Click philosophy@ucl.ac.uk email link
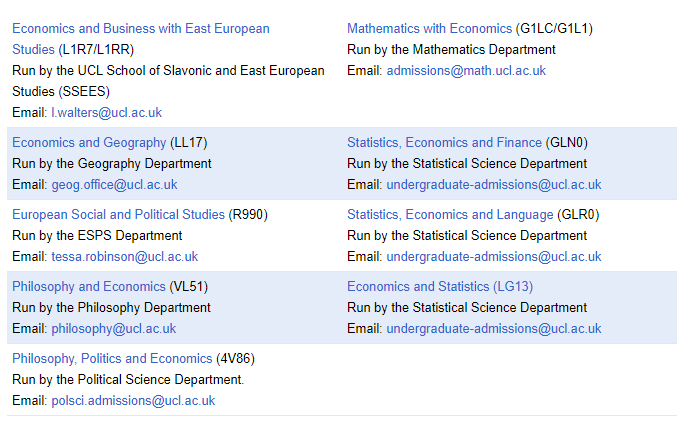 [114, 329]
